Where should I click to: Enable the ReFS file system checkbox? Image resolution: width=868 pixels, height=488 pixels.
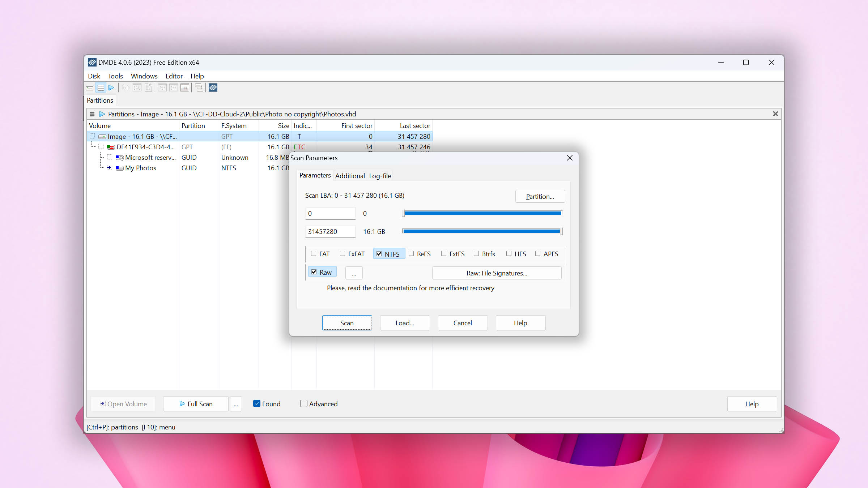[411, 254]
